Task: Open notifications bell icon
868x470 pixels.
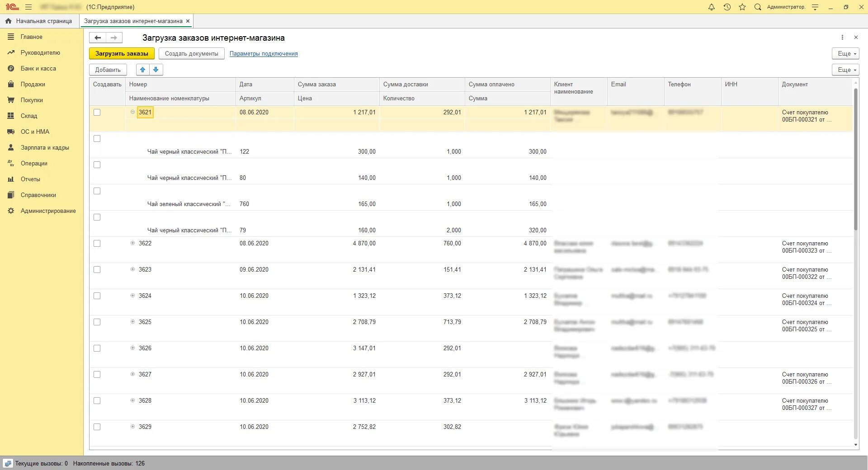Action: [712, 7]
